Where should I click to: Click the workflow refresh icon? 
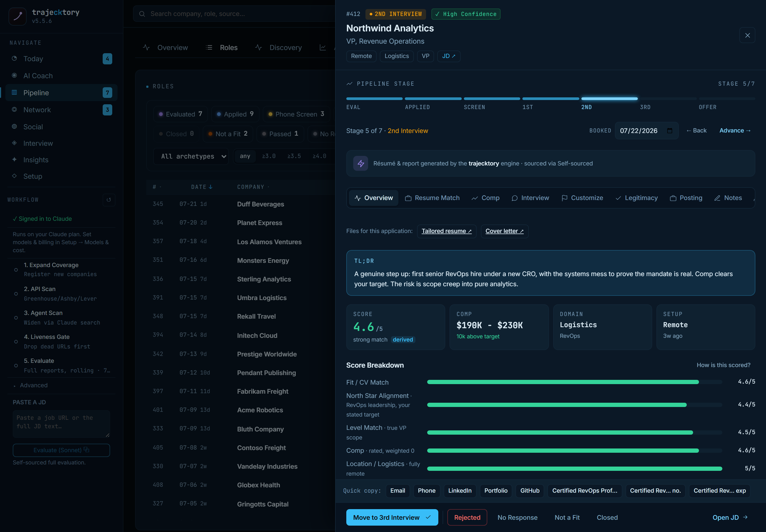coord(109,200)
